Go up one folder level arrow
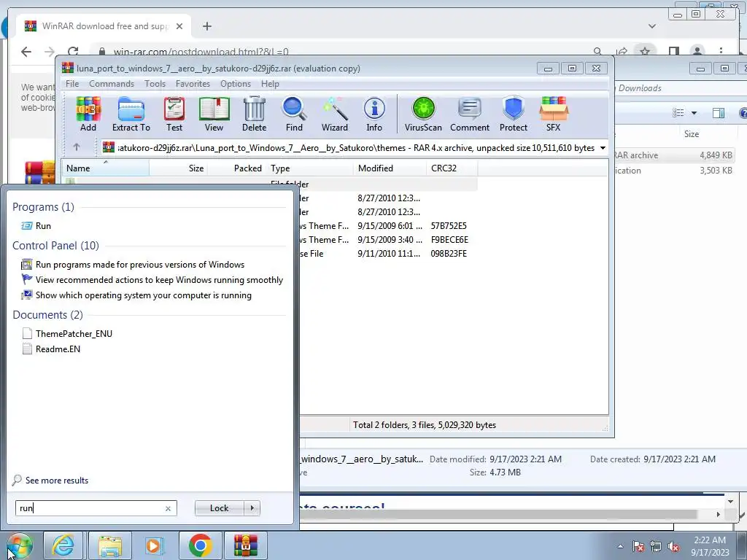This screenshot has height=560, width=747. [77, 147]
